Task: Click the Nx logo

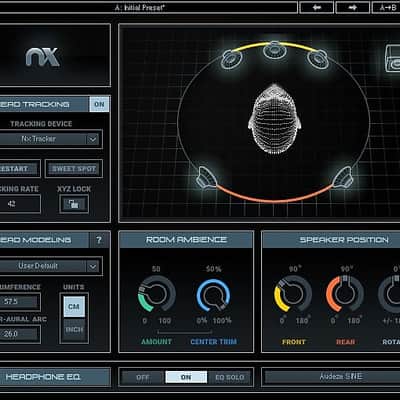Action: coord(43,57)
